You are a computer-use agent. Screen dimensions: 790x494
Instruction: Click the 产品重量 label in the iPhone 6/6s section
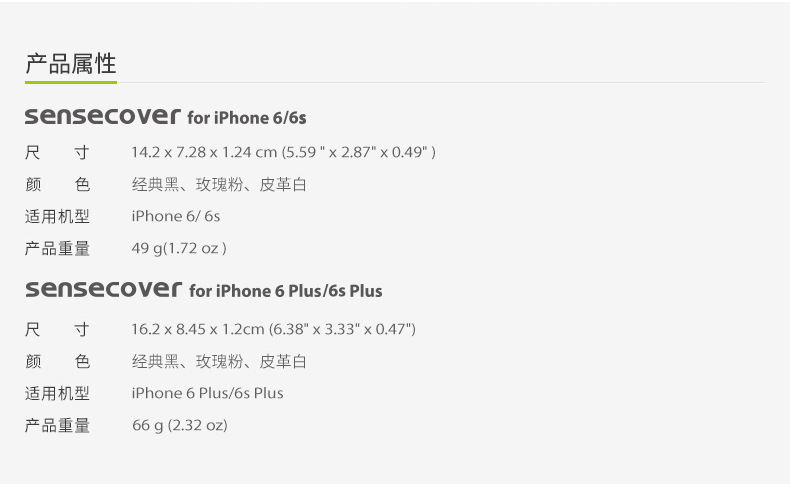[x=57, y=248]
